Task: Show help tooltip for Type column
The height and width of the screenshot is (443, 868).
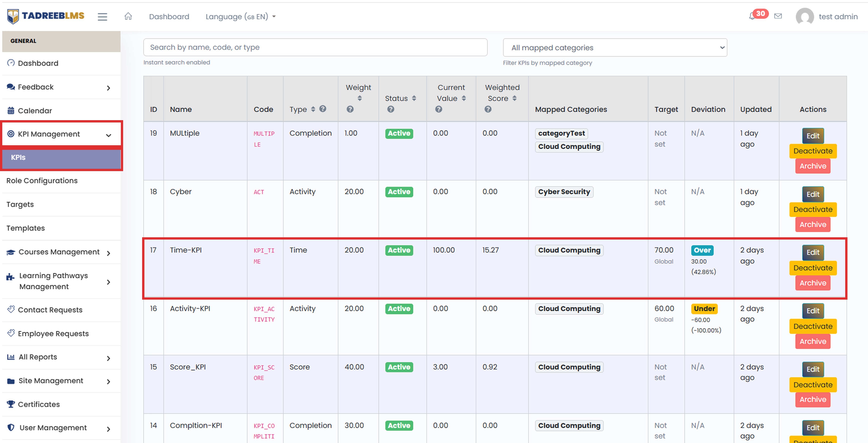Action: point(322,109)
